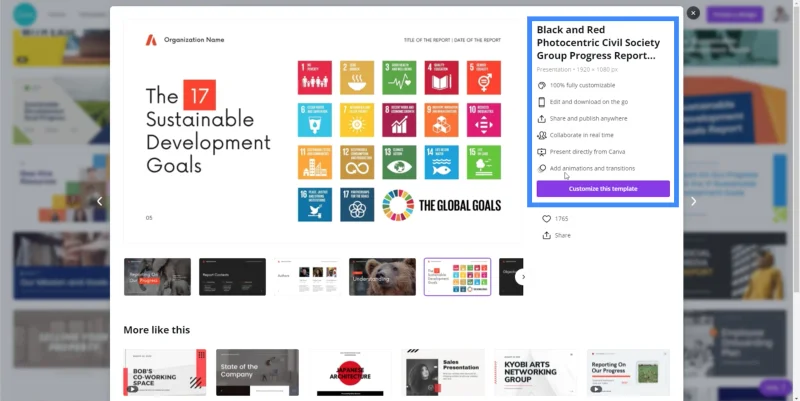The image size is (800, 401).
Task: Click presentation icon beside Present directly from Canva
Action: [x=542, y=152]
